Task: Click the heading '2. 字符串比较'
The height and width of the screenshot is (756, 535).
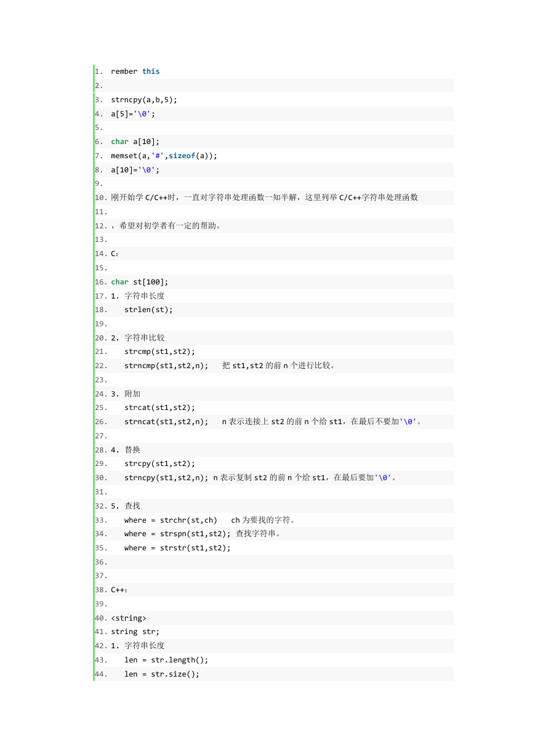Action: click(x=138, y=338)
